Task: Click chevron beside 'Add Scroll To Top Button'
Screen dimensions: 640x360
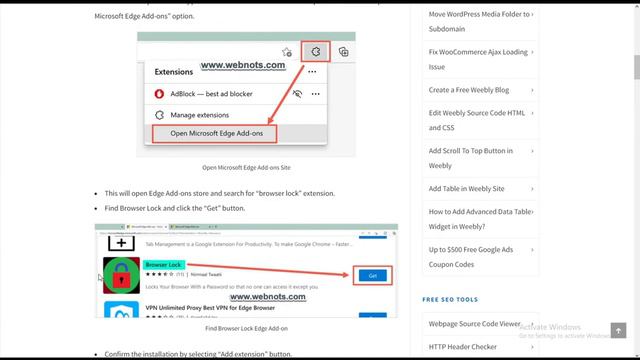Action: tap(532, 151)
